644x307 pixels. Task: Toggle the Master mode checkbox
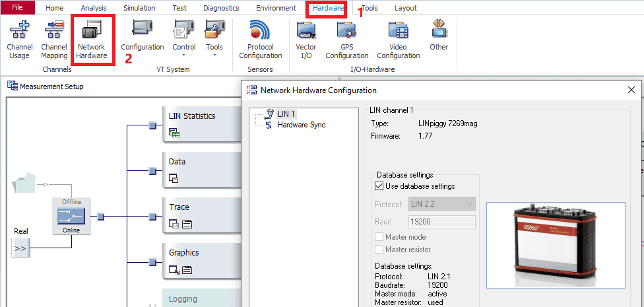pyautogui.click(x=379, y=237)
